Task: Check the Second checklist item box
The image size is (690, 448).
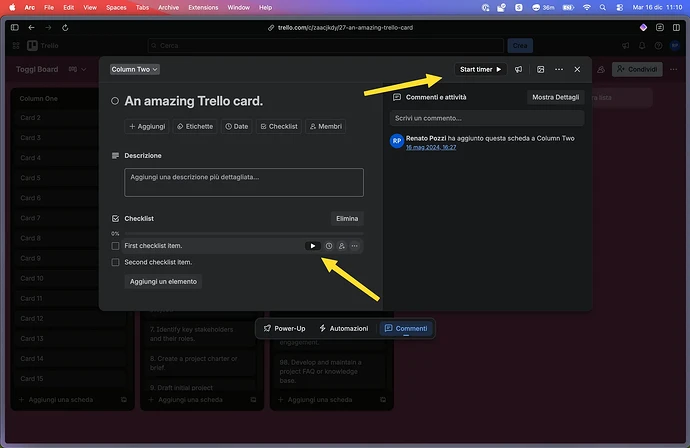Action: pyautogui.click(x=115, y=262)
